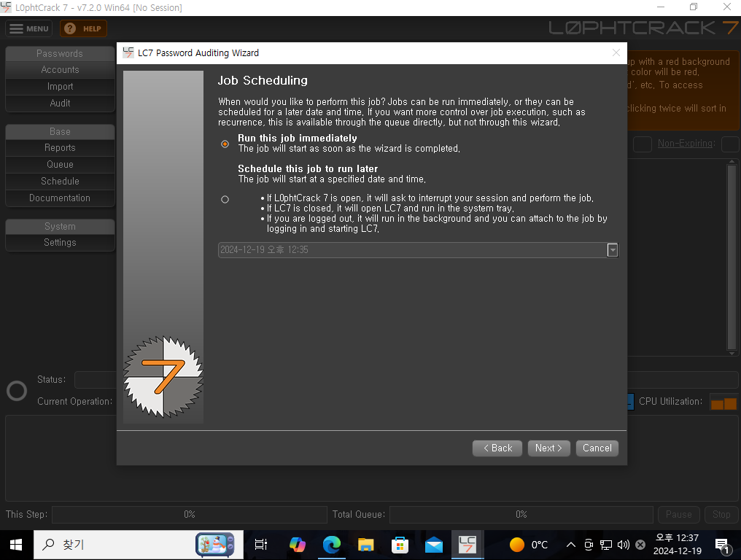741x560 pixels.
Task: Click the Pause button in main window
Action: click(x=678, y=515)
